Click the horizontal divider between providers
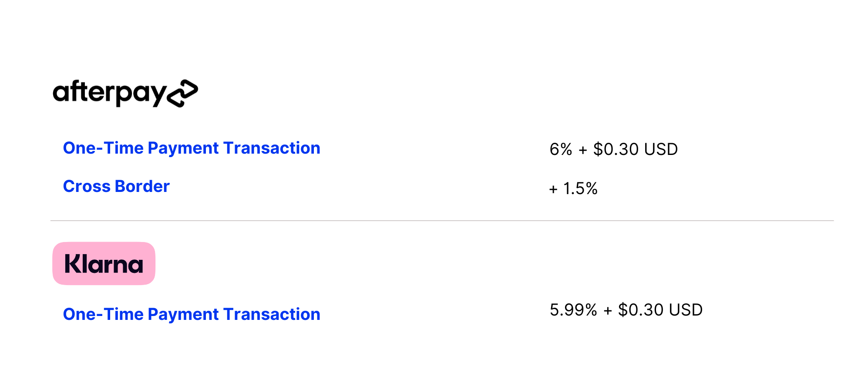Image resolution: width=868 pixels, height=383 pixels. [442, 221]
